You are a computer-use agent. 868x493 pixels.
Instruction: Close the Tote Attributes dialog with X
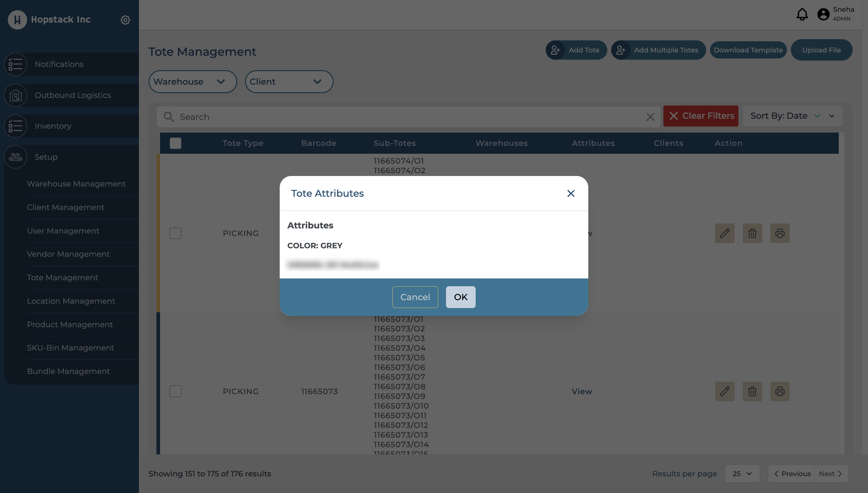click(x=571, y=193)
